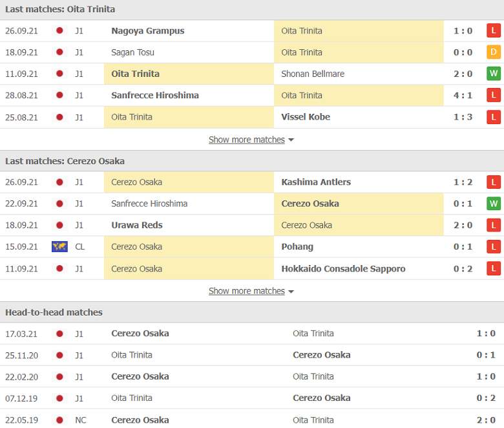Click the red L badge for Kashima Antlers match
The width and height of the screenshot is (504, 428).
[x=494, y=182]
